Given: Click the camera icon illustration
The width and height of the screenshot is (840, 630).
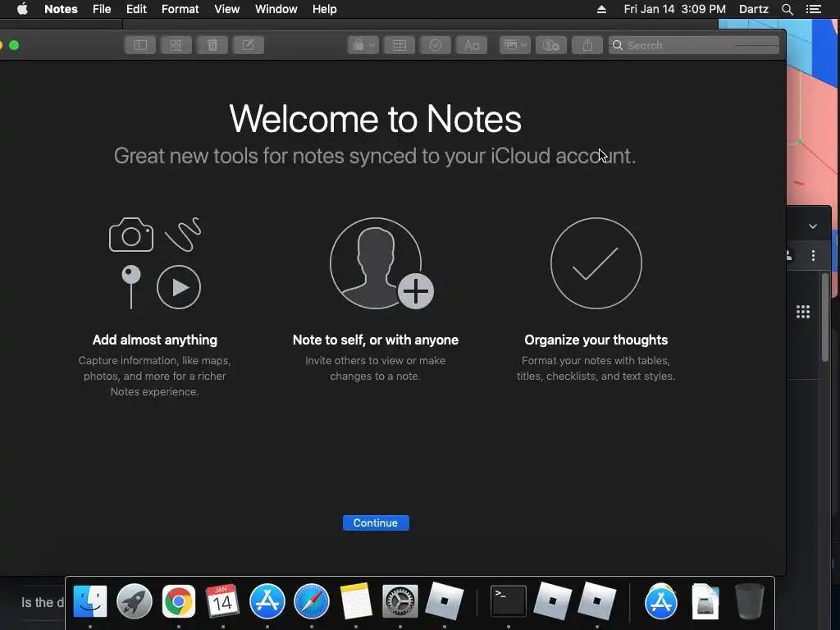Looking at the screenshot, I should click(x=131, y=235).
